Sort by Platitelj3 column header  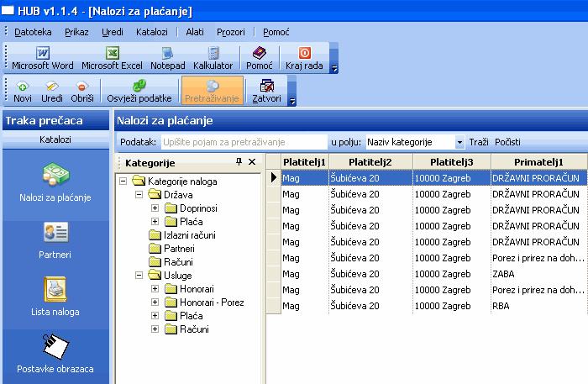(452, 162)
